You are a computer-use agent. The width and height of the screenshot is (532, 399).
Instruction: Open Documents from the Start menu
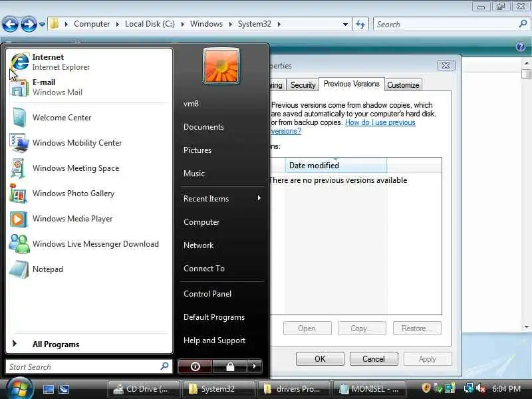(x=203, y=127)
